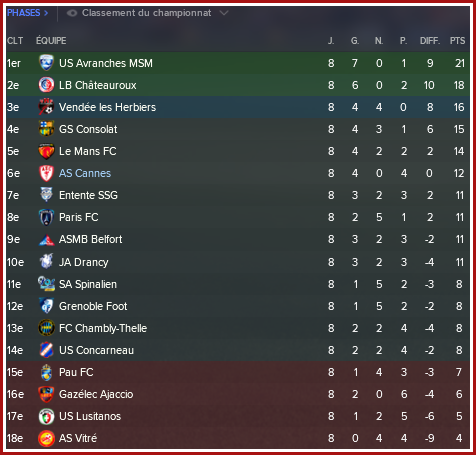Open the Gazélec Ajaccio club logo
476x455 pixels.
(x=46, y=394)
